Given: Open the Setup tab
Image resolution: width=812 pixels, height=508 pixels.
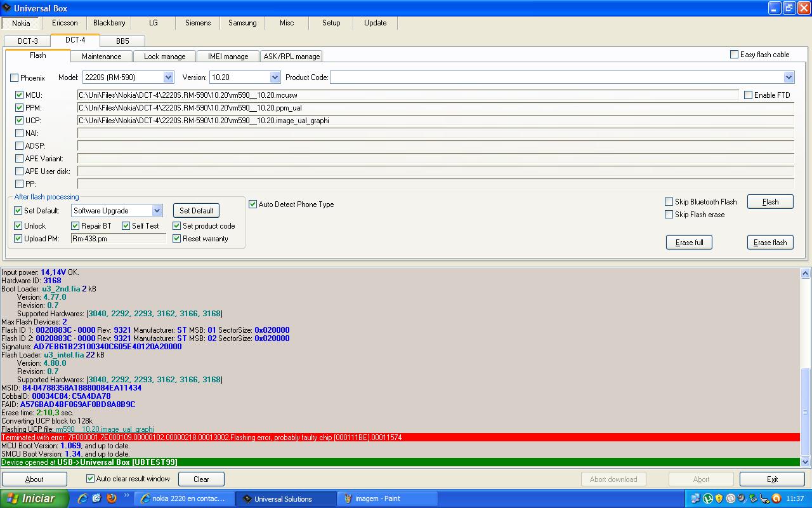Looking at the screenshot, I should coord(331,23).
